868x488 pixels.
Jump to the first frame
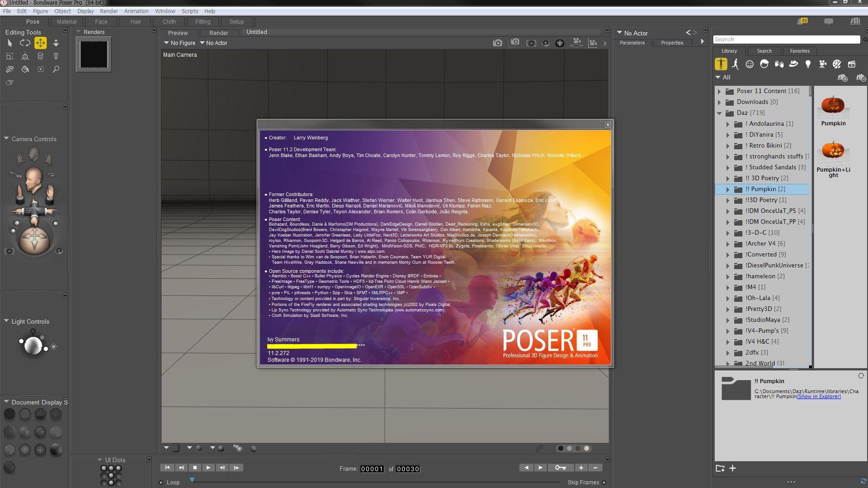click(167, 468)
